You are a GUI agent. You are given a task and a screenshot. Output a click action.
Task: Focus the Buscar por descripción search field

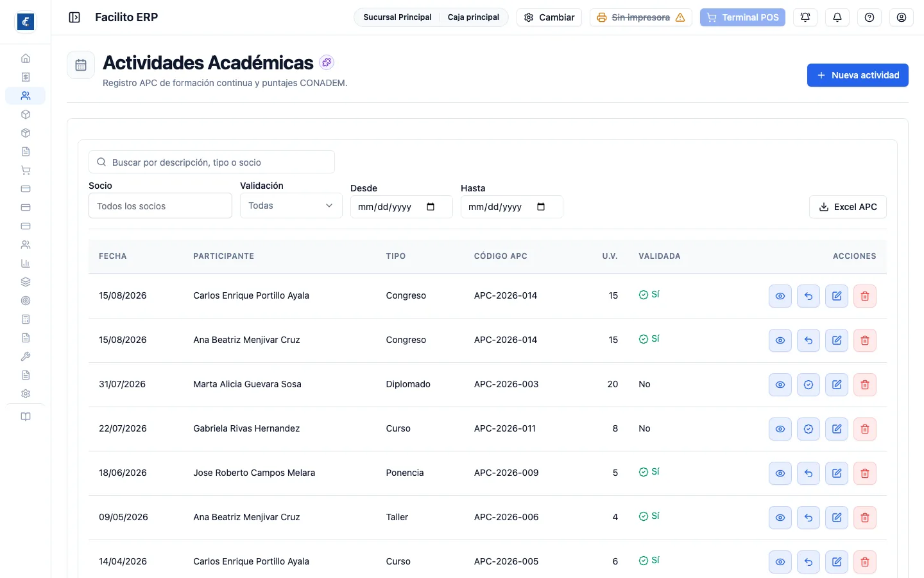pyautogui.click(x=212, y=162)
